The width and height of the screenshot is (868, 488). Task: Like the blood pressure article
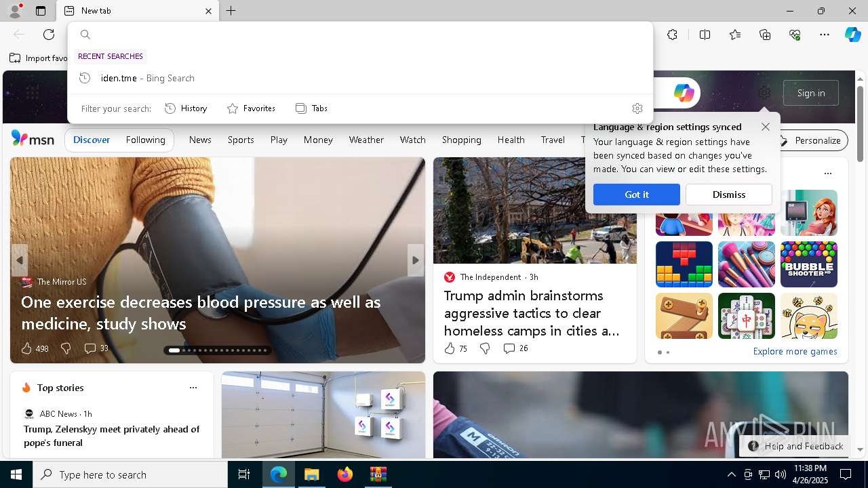(x=27, y=348)
